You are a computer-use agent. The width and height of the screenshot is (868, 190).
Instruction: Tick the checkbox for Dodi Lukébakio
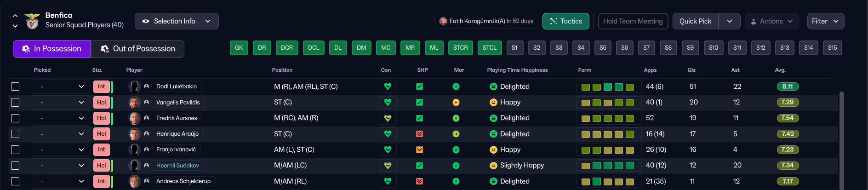pyautogui.click(x=15, y=86)
